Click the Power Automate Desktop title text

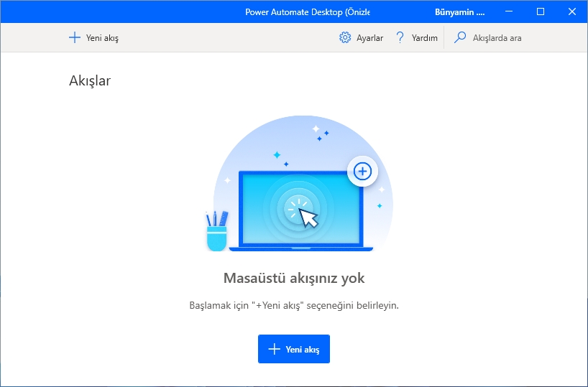tap(308, 12)
